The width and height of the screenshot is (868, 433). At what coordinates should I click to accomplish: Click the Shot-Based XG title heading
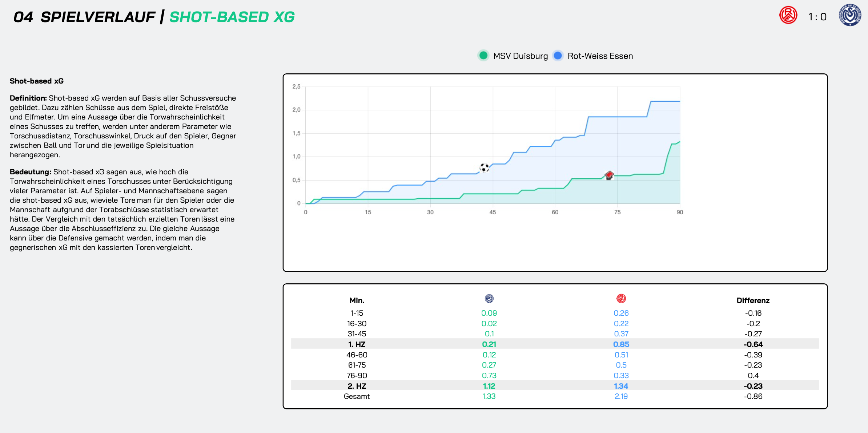click(232, 17)
